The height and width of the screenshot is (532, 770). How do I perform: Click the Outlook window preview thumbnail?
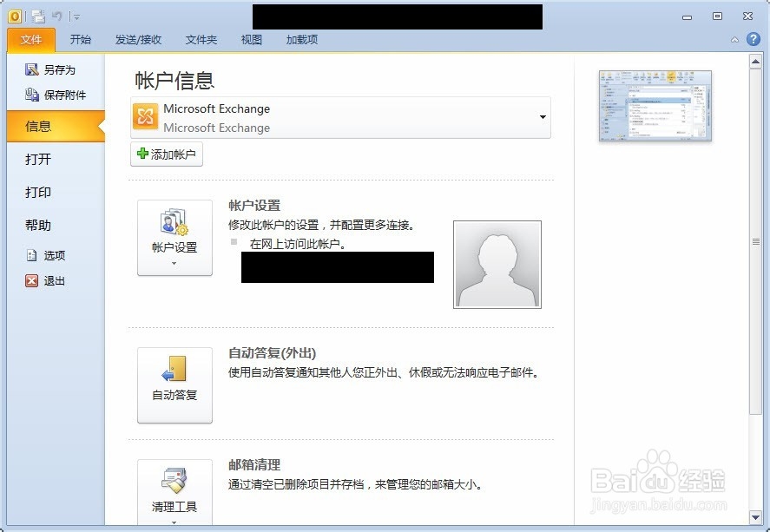point(655,106)
